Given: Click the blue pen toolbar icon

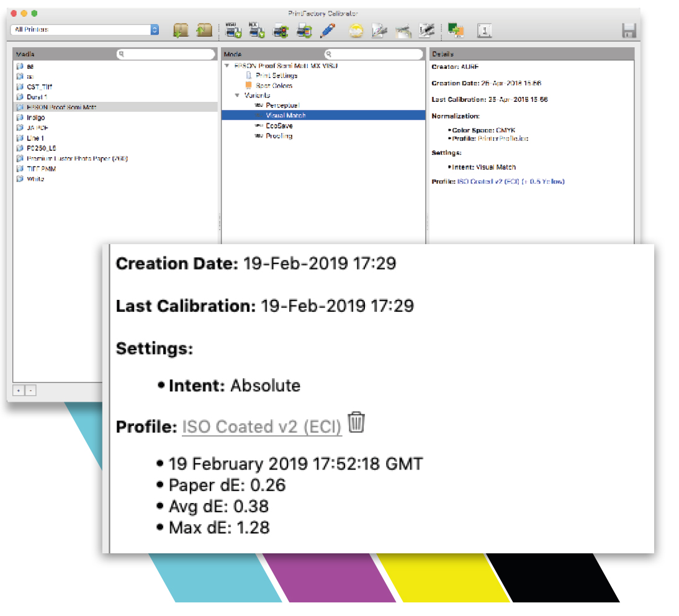Looking at the screenshot, I should [328, 30].
